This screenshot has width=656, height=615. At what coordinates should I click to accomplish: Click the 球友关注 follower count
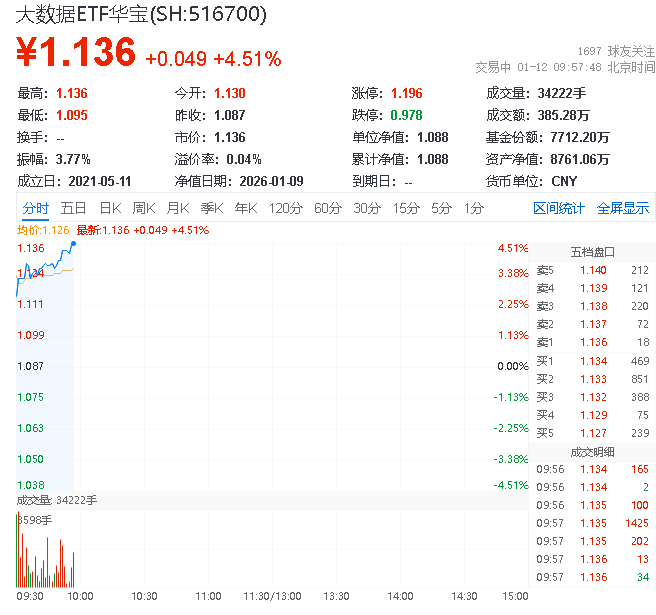pyautogui.click(x=614, y=50)
